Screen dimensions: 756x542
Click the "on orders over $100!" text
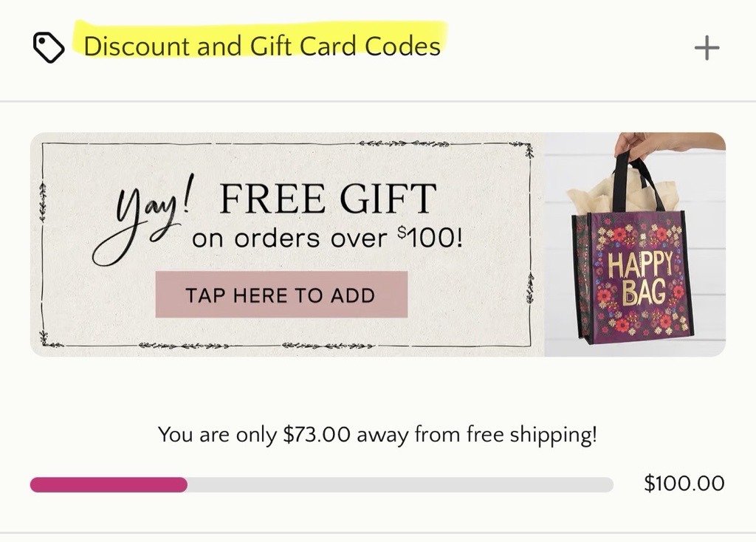[326, 239]
